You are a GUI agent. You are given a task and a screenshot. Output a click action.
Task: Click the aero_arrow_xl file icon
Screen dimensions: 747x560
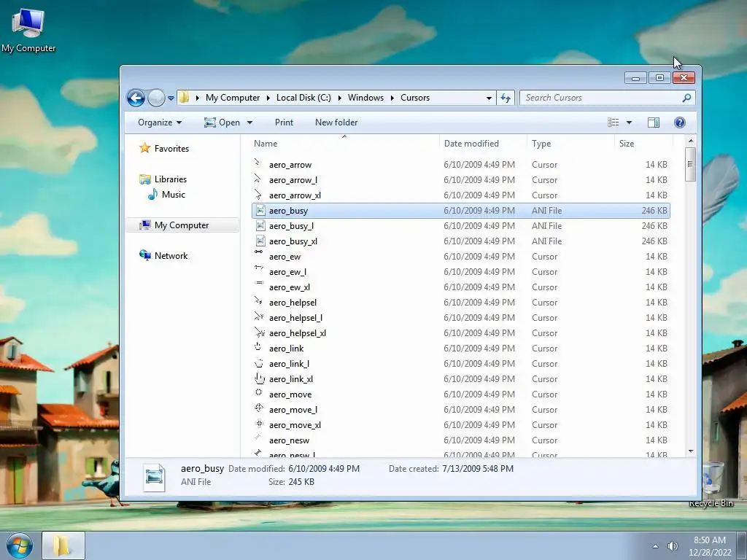pos(258,194)
